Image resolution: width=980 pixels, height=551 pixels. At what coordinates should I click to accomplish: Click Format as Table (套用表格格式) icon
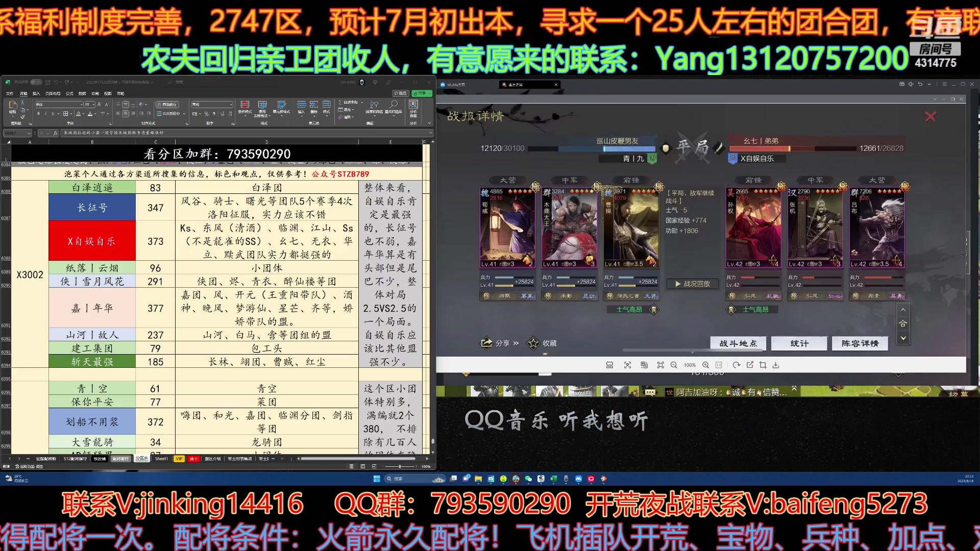tap(262, 105)
